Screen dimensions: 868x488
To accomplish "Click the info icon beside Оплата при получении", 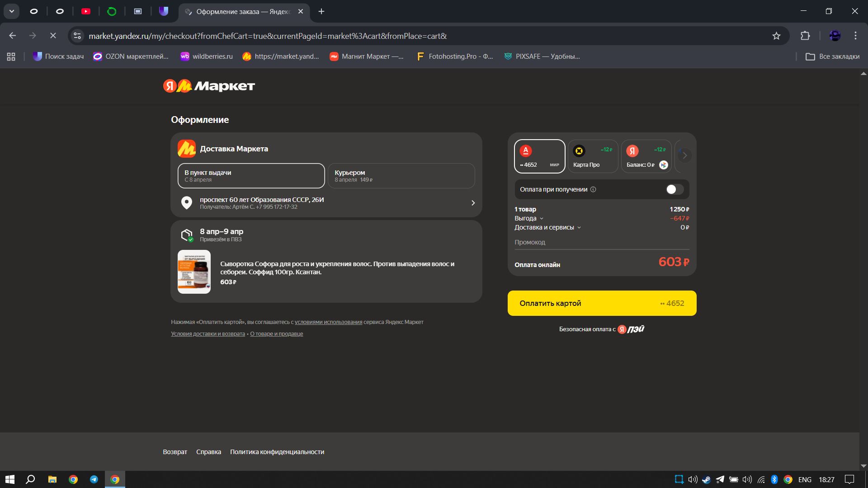I will click(x=593, y=189).
